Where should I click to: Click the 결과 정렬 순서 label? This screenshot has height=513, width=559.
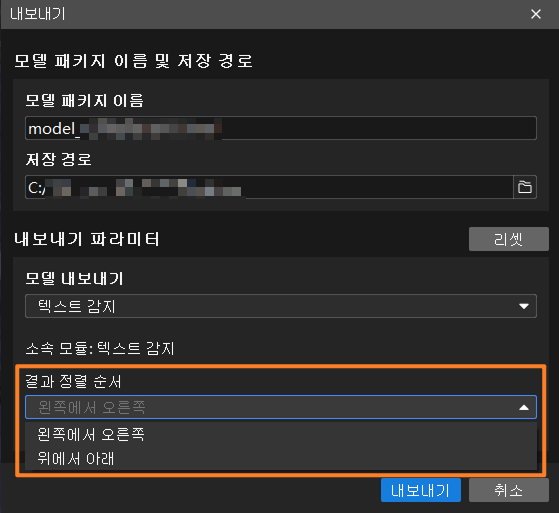click(x=73, y=381)
